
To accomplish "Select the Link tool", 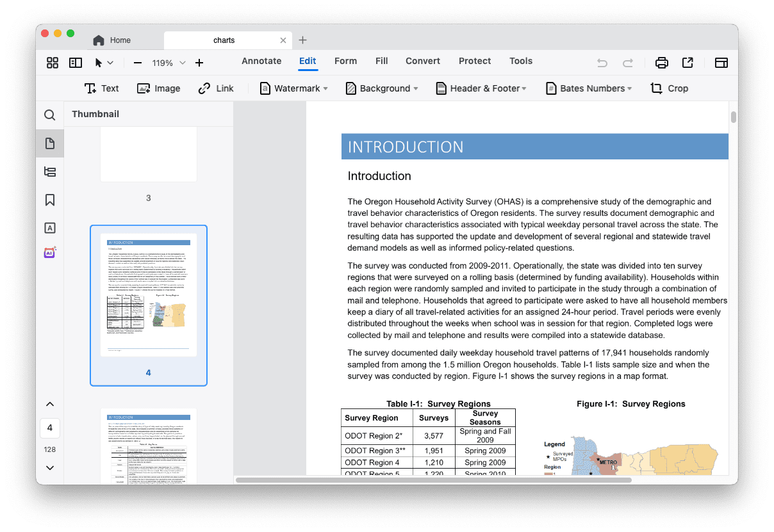I will tap(215, 88).
